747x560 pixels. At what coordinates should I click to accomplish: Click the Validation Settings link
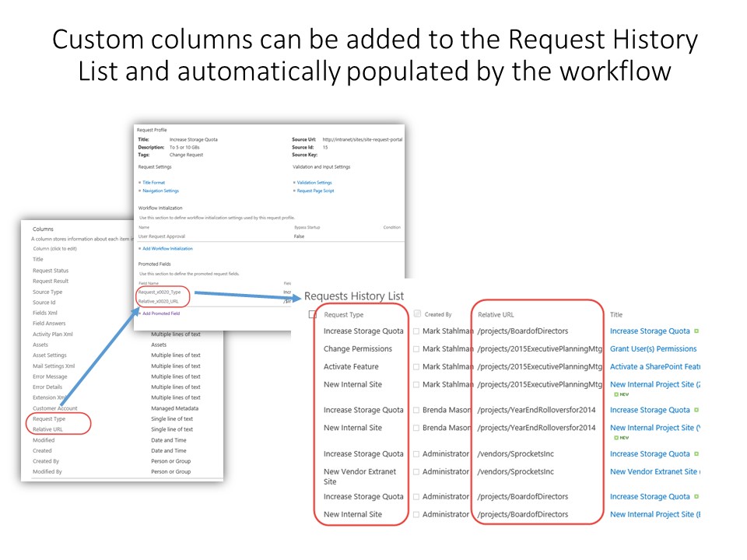tap(314, 183)
